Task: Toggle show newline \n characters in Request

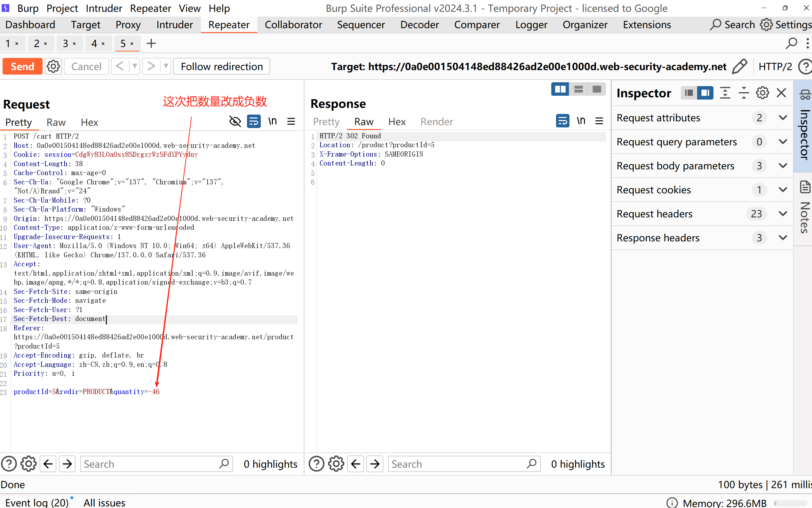Action: tap(272, 121)
